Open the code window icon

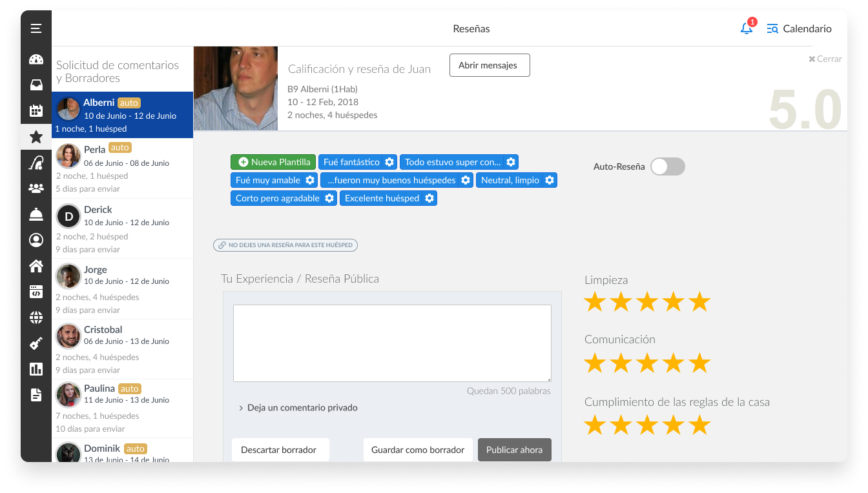pyautogui.click(x=36, y=292)
